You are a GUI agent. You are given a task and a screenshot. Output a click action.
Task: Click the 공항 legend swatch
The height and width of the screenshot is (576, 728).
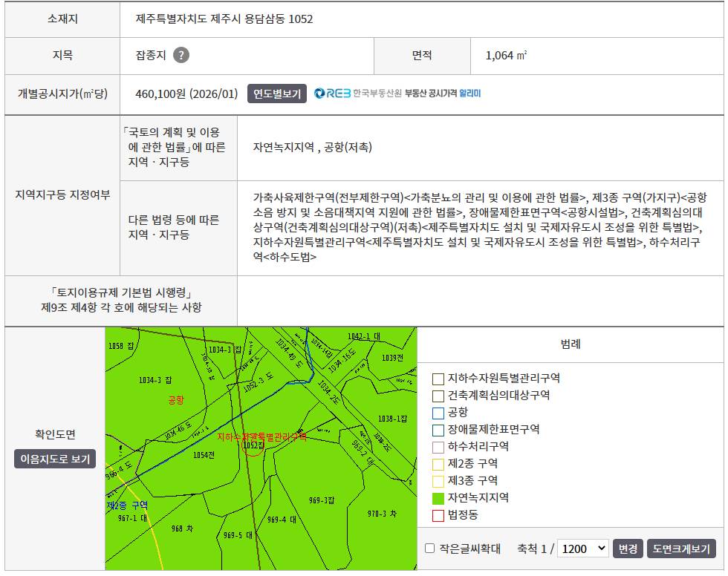[438, 413]
